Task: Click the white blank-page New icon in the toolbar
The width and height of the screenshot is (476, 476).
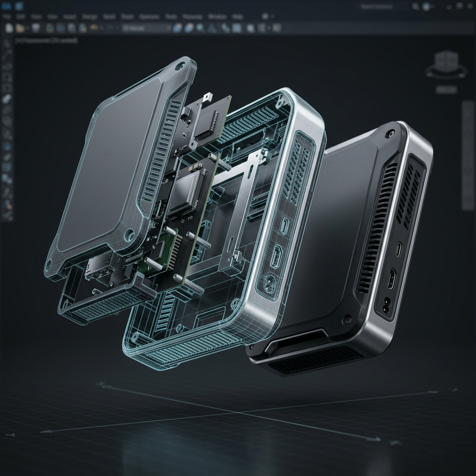Action: coord(9,28)
